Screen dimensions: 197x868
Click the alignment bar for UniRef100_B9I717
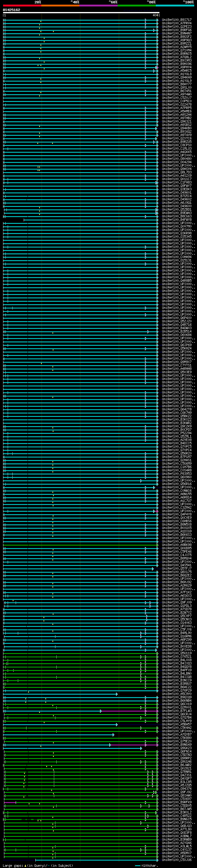(x=81, y=20)
